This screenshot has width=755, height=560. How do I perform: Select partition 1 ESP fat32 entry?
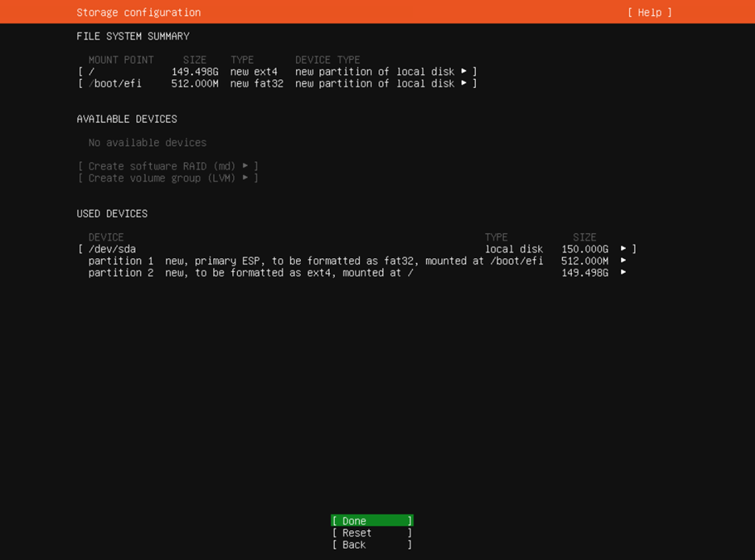[315, 261]
